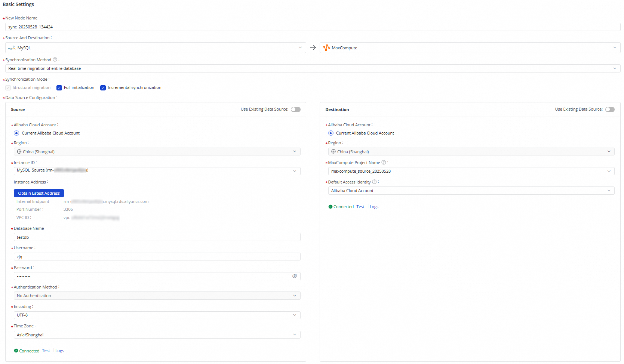Click the arrow icon between source and destination

(x=313, y=47)
